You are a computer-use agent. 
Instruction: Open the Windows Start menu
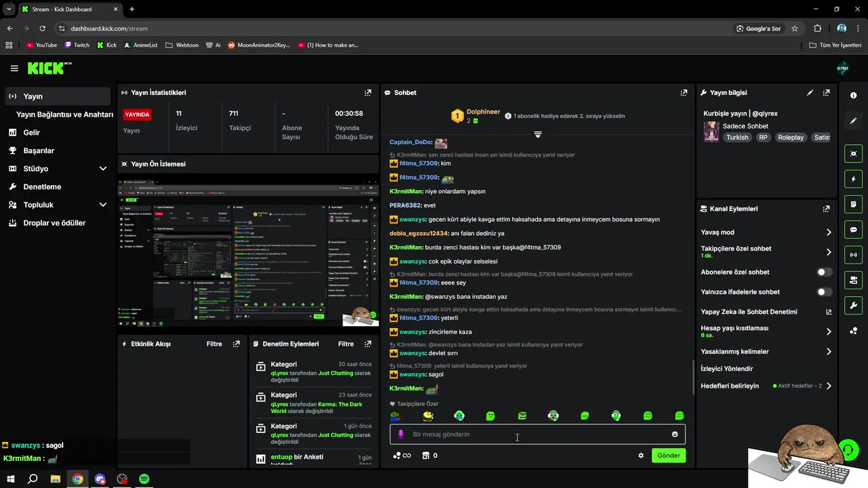[11, 479]
